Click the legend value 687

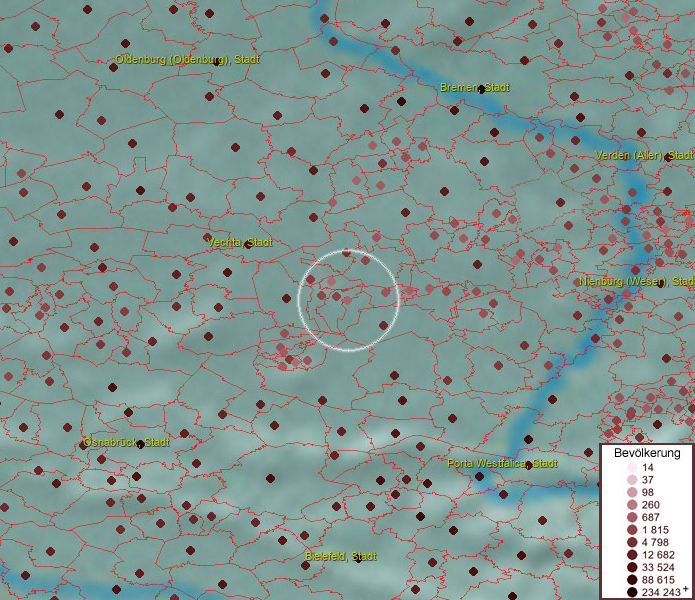tap(651, 517)
